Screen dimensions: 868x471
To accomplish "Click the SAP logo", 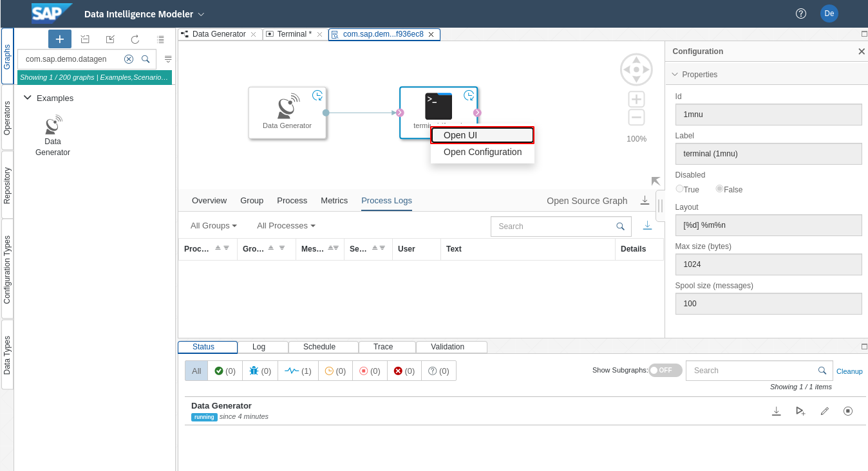I will click(x=52, y=13).
